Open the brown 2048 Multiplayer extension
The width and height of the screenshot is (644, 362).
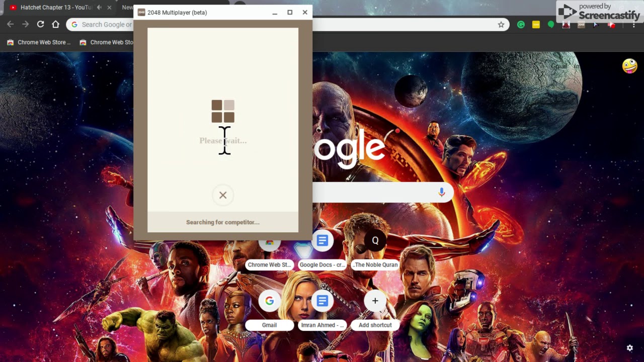[x=581, y=24]
